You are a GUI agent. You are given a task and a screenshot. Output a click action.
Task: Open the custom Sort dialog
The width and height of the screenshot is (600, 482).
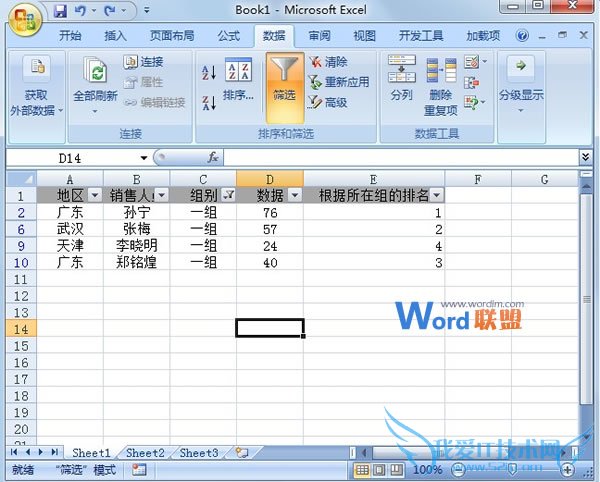tap(238, 80)
